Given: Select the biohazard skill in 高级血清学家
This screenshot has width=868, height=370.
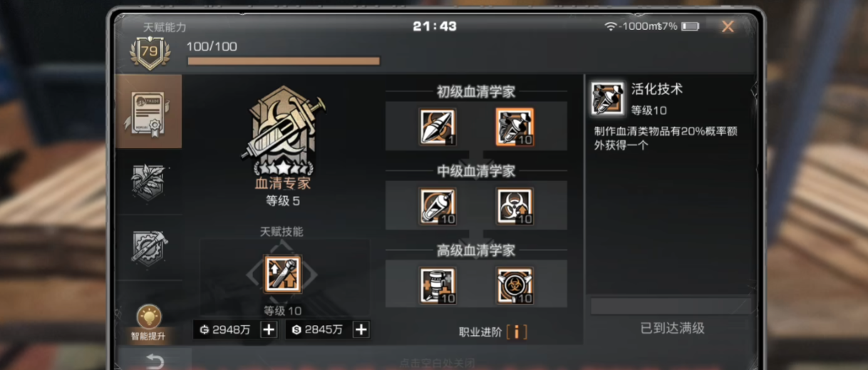Looking at the screenshot, I should pos(515,285).
